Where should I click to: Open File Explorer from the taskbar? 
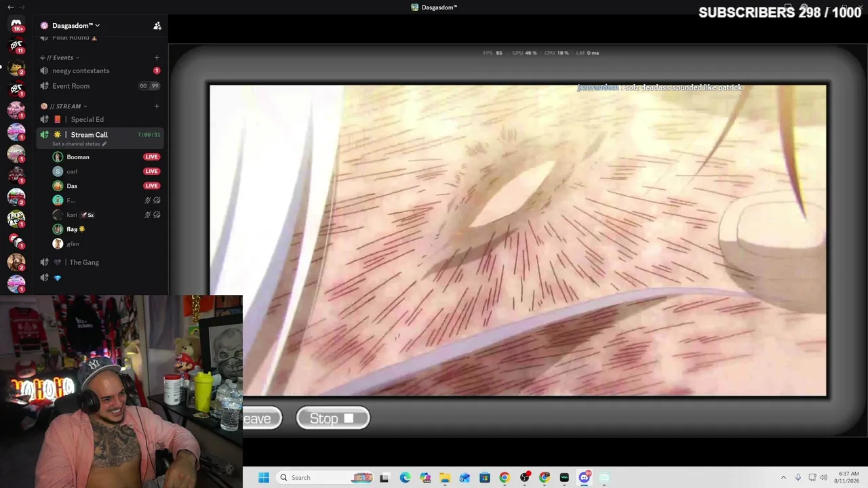pyautogui.click(x=445, y=478)
